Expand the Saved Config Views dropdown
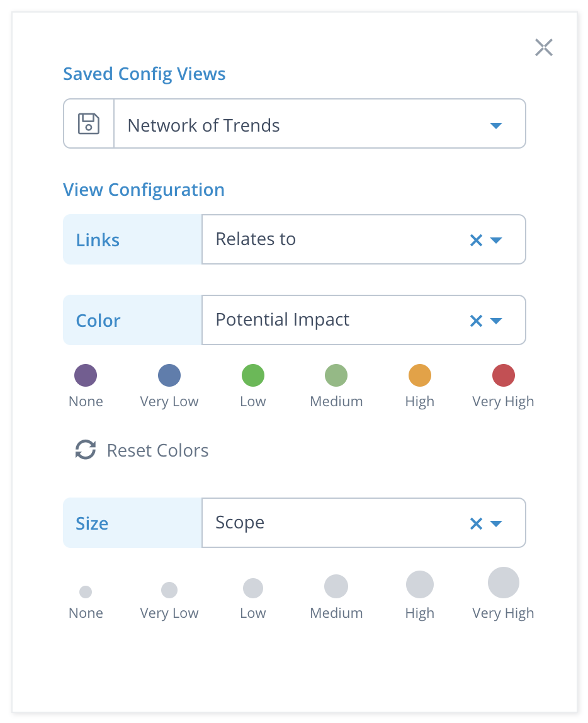 tap(495, 125)
